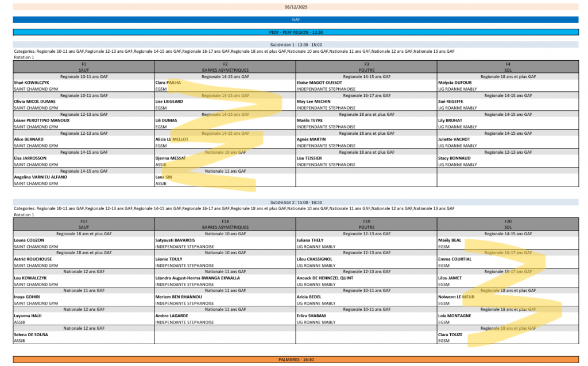The height and width of the screenshot is (366, 588).
Task: Select the F2 BARRES ASYMÉTRIQUES column header
Action: [225, 67]
